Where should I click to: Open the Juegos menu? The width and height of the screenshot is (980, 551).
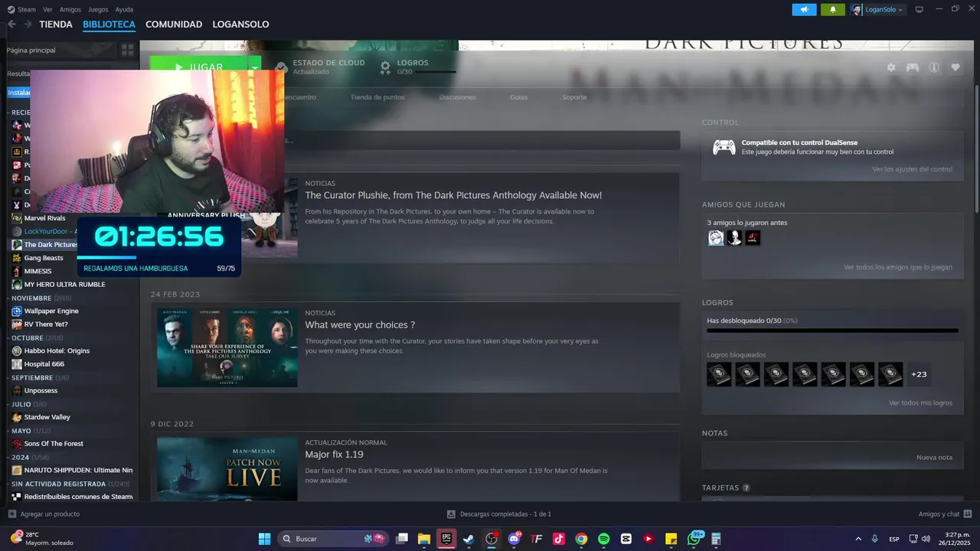point(98,9)
